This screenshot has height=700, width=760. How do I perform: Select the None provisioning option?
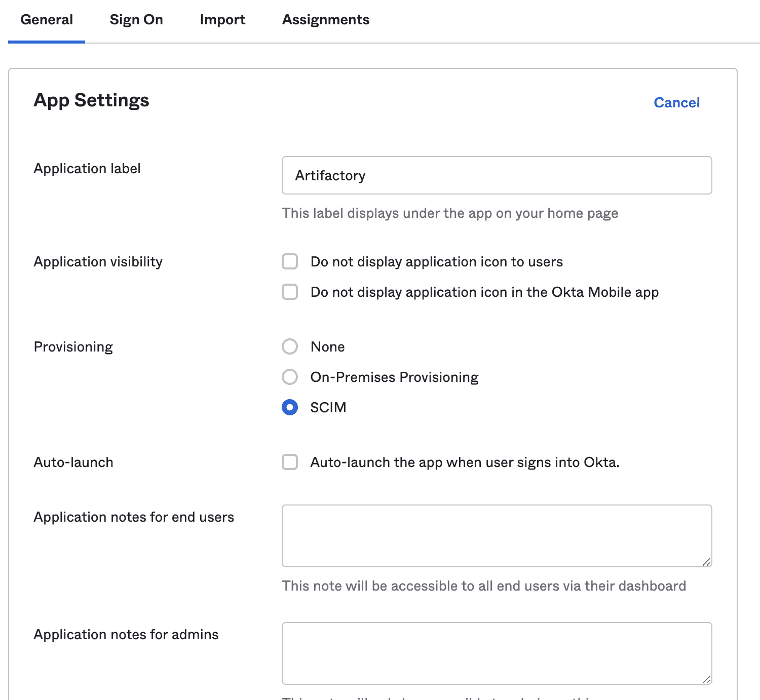[x=289, y=346]
